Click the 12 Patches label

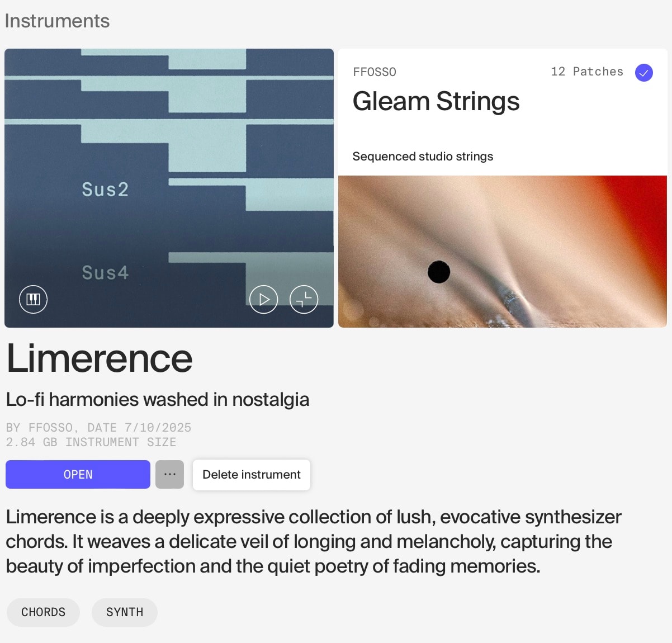(x=587, y=72)
